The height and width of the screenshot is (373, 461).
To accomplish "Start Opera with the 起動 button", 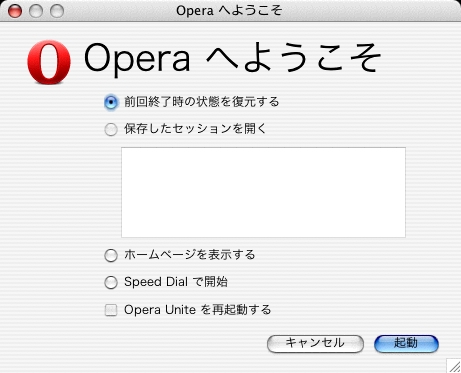I will point(406,343).
